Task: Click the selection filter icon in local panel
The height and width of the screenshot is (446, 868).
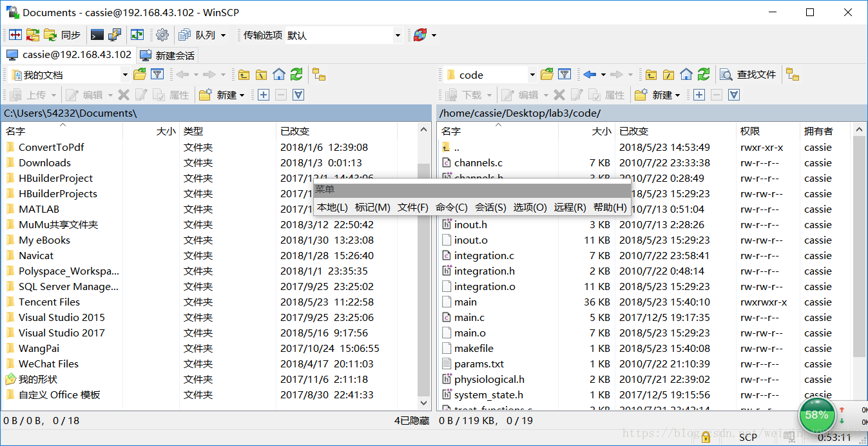Action: point(298,95)
